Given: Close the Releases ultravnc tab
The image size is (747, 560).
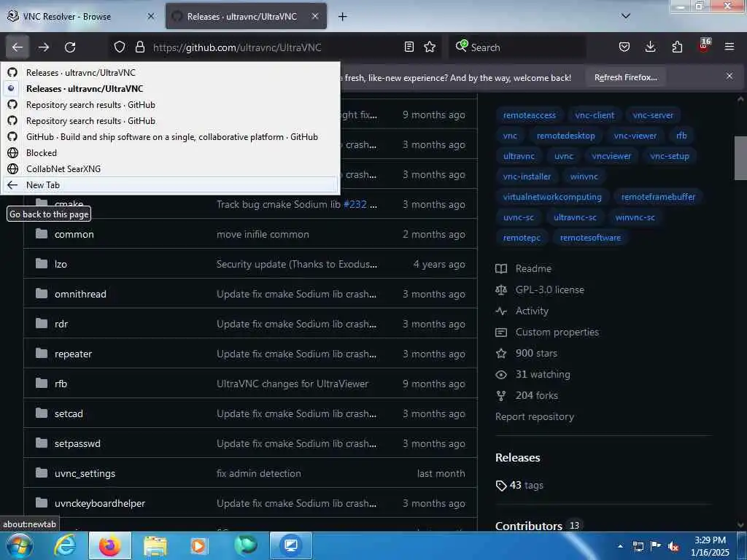Looking at the screenshot, I should (315, 16).
